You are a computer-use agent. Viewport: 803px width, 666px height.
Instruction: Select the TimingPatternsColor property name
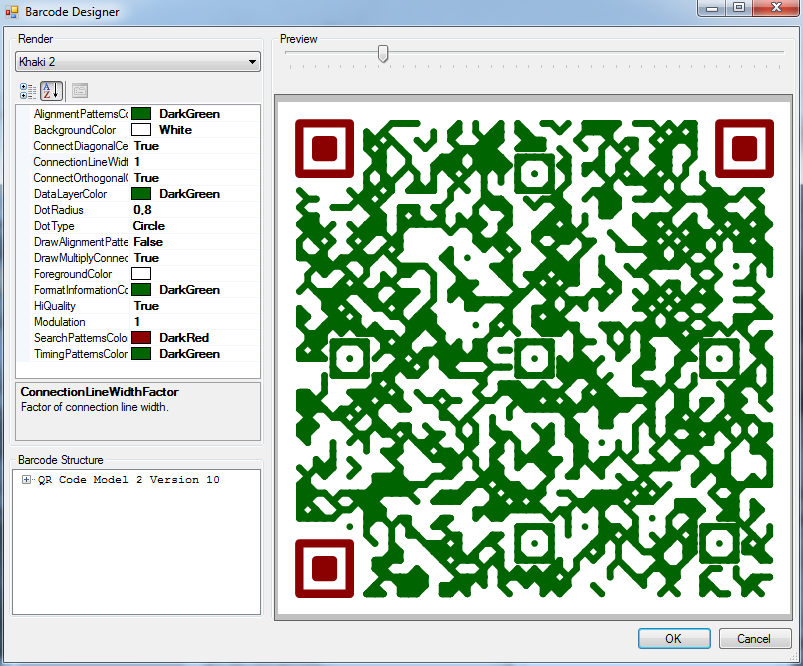(81, 354)
